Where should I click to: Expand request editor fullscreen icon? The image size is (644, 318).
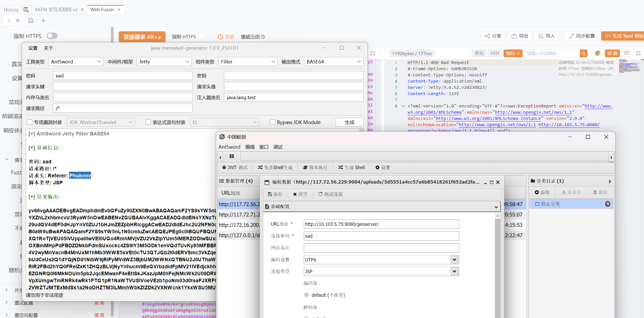pyautogui.click(x=372, y=53)
